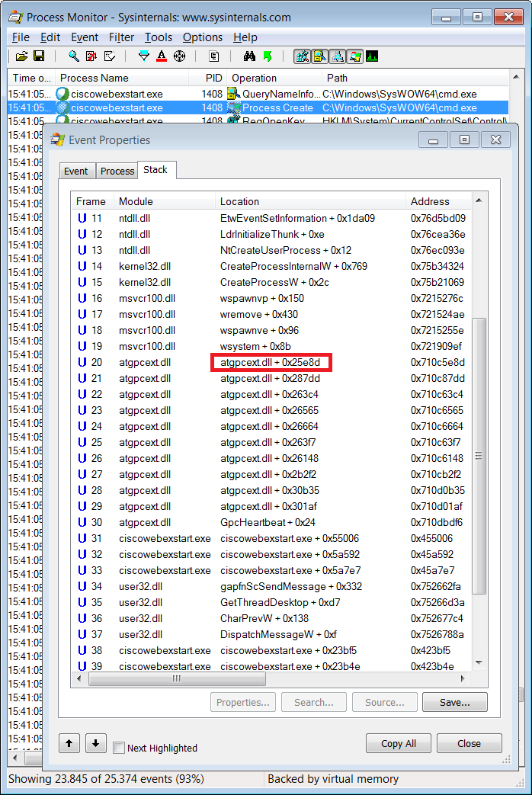Image resolution: width=532 pixels, height=795 pixels.
Task: Click the Find binoculars toolbar icon
Action: 249,56
